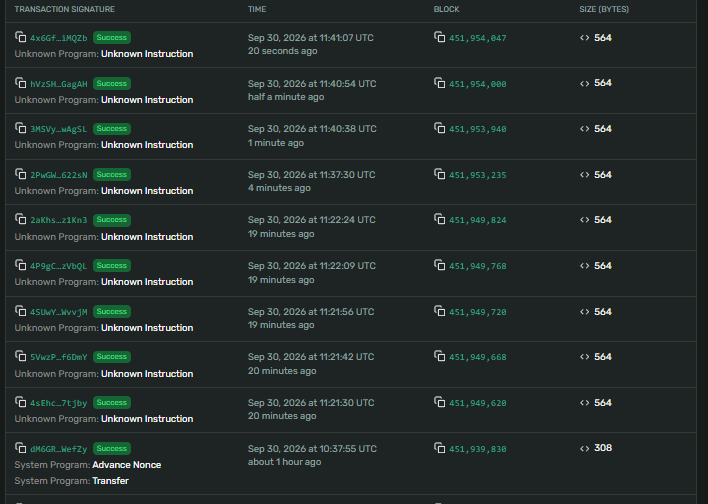Copy signature 5VwzP…f6DmY via its copy icon
Viewport: 708px width, 504px height.
pyautogui.click(x=20, y=356)
